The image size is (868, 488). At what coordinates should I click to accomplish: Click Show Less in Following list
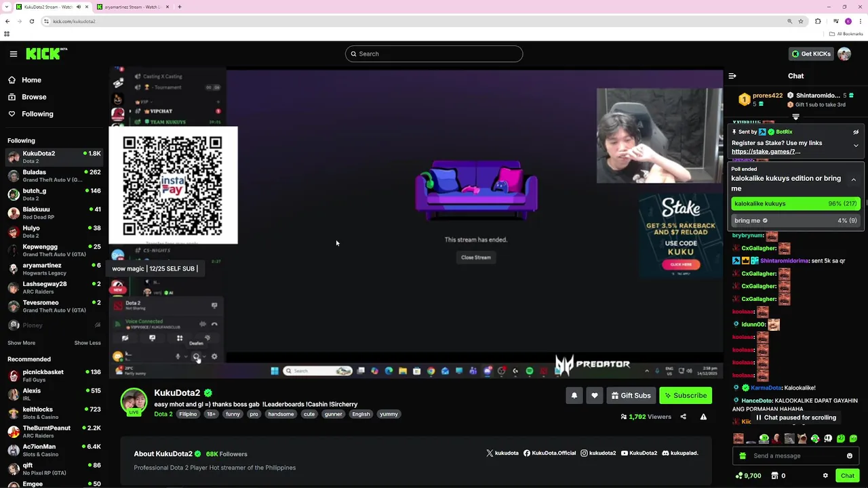coord(87,343)
